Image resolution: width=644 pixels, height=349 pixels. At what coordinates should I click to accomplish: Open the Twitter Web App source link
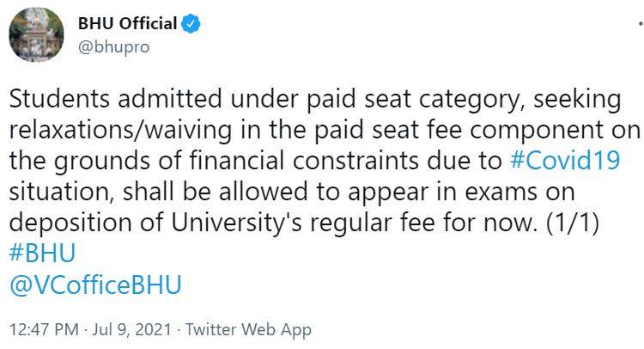(x=248, y=329)
